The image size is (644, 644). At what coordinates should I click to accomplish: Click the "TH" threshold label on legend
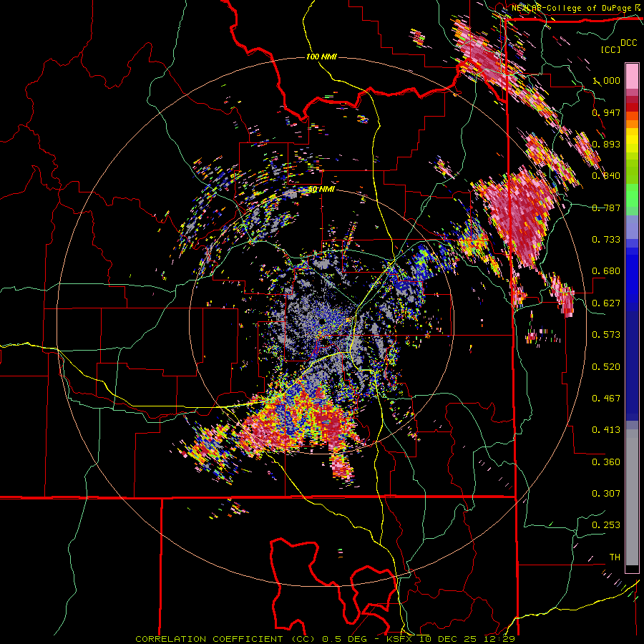[x=615, y=557]
